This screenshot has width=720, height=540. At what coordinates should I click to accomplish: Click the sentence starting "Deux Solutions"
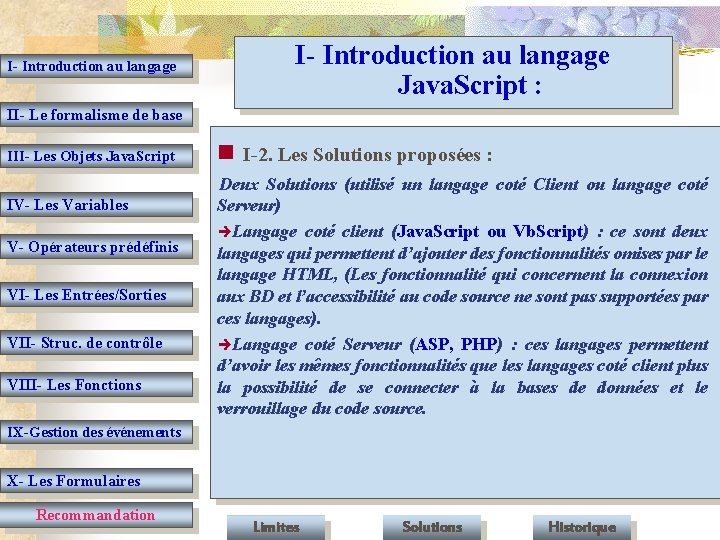[x=463, y=195]
